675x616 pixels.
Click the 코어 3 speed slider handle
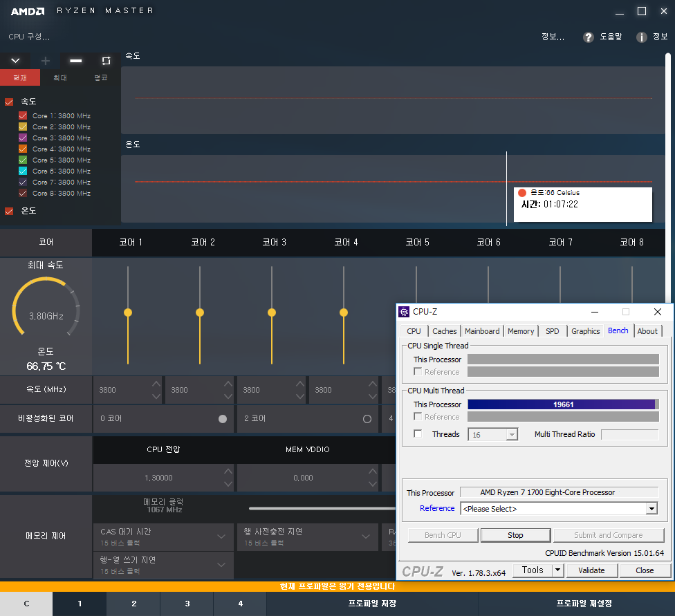click(272, 312)
